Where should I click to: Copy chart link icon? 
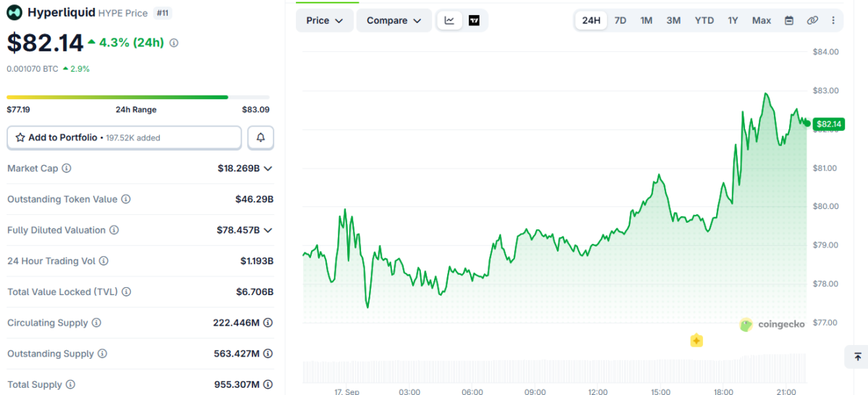coord(812,20)
